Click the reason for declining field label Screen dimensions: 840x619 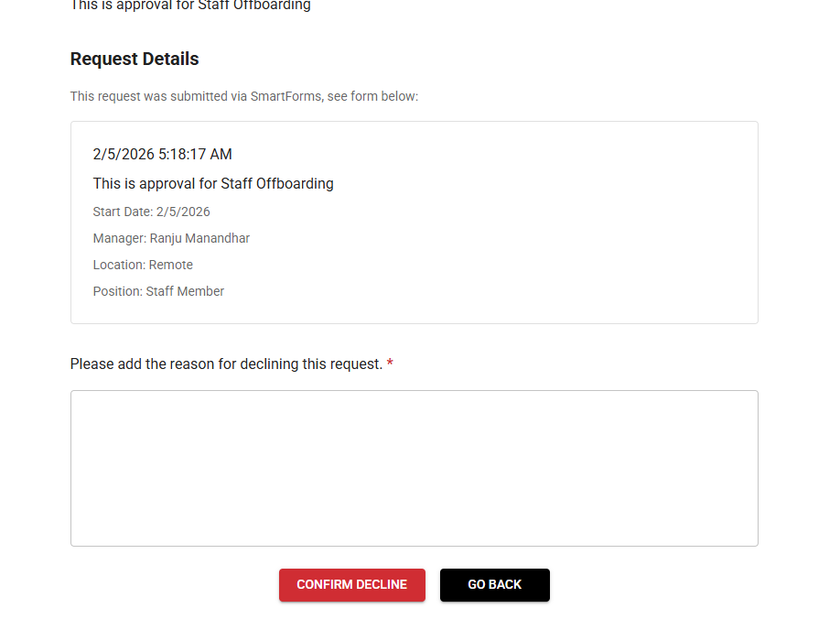pos(226,364)
